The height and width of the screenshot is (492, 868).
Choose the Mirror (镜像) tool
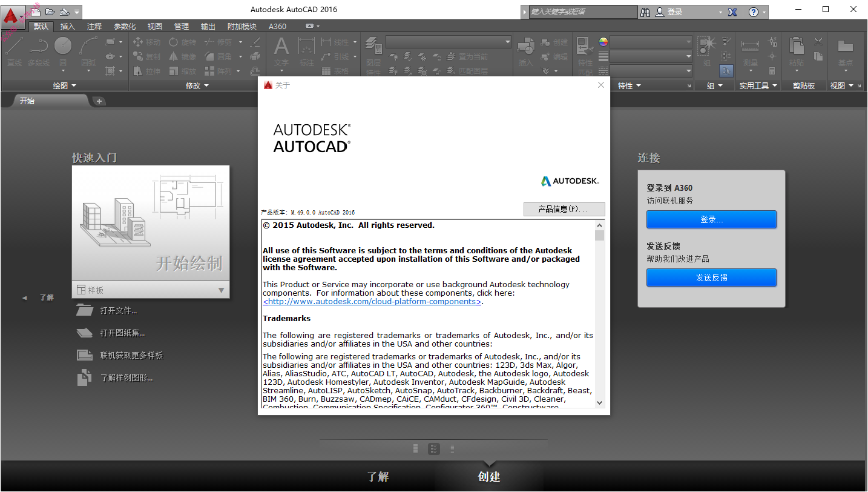pyautogui.click(x=183, y=56)
